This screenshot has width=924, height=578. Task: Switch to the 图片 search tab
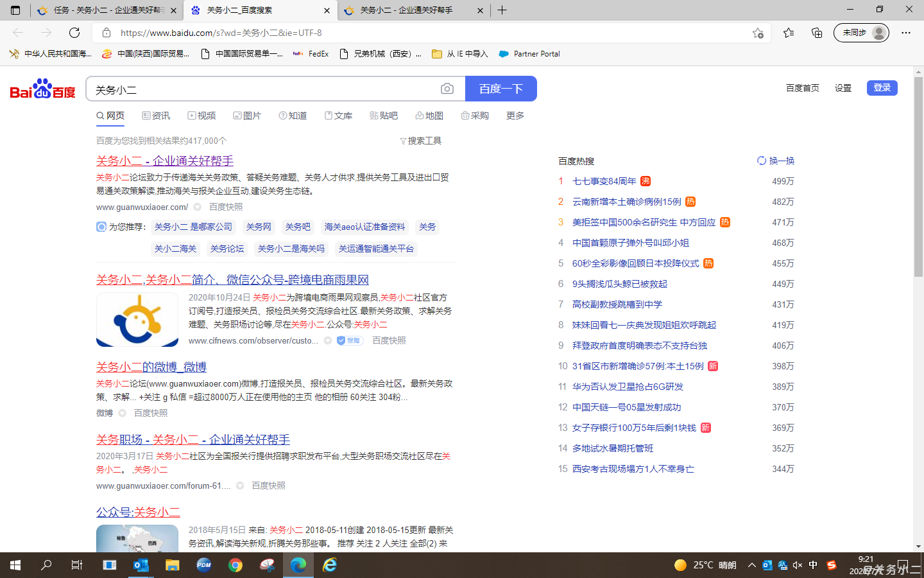[247, 116]
